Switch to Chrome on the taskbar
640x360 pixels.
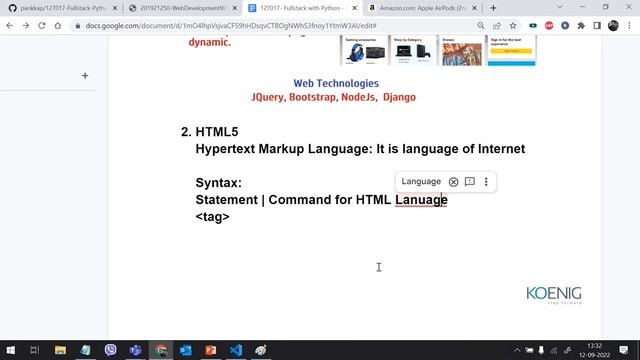pos(160,350)
